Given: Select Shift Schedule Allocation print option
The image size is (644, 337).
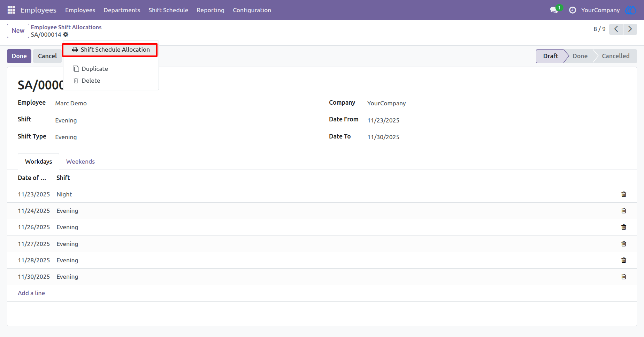Looking at the screenshot, I should coord(110,50).
